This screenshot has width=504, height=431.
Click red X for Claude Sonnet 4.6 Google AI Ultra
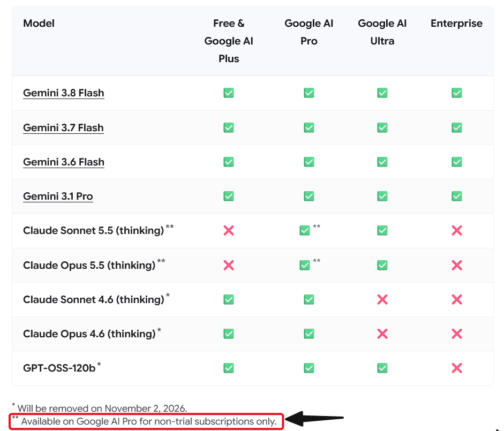pos(382,299)
